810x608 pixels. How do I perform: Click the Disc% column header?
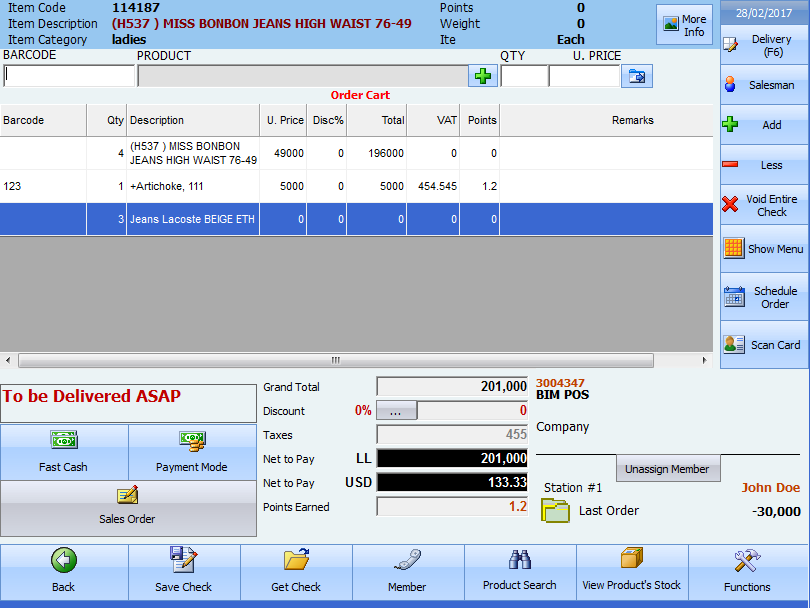point(326,120)
